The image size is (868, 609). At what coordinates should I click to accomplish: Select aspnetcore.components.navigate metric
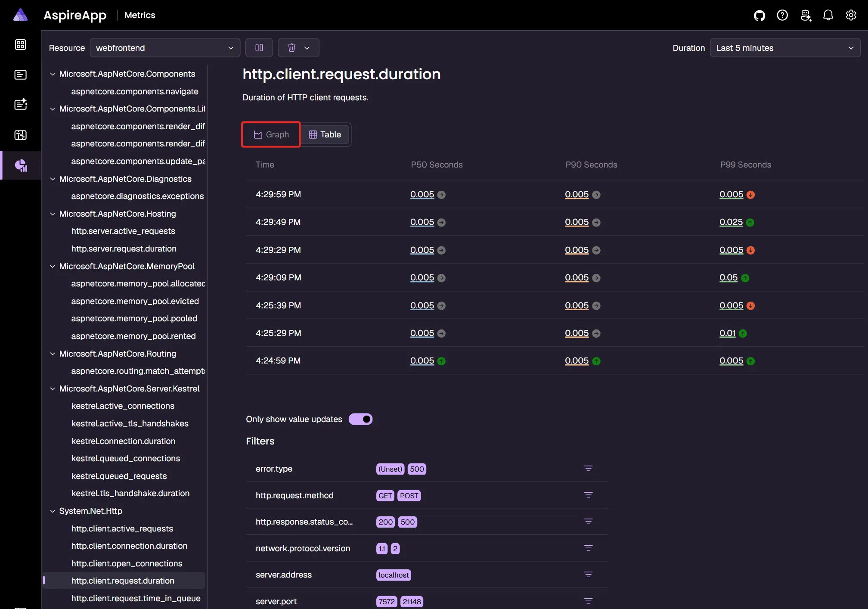(x=134, y=91)
